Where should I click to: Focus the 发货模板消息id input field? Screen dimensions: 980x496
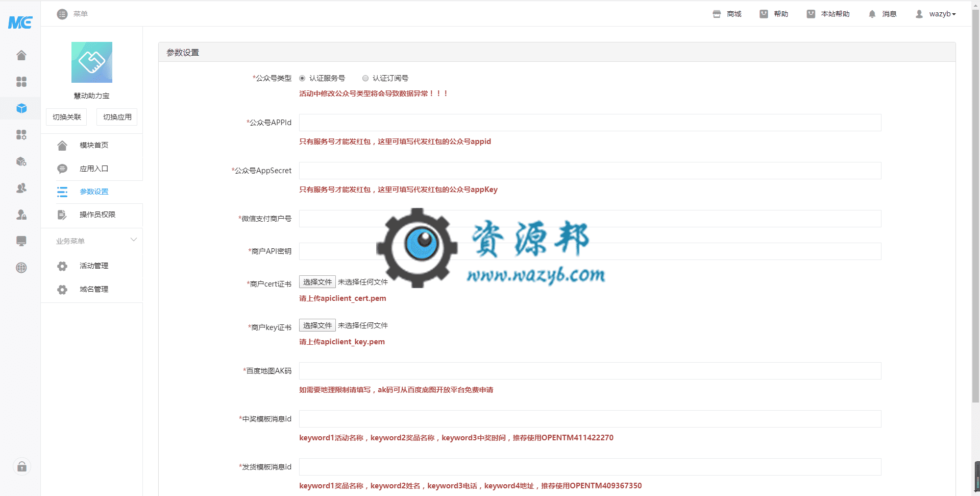point(590,467)
